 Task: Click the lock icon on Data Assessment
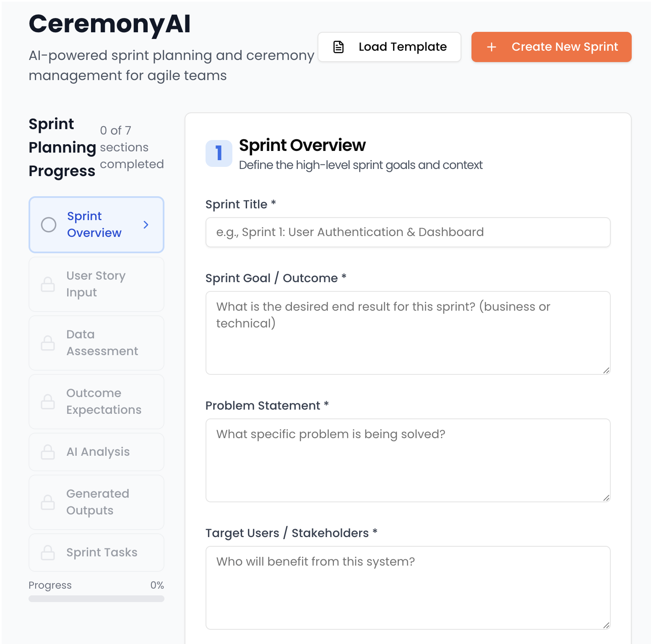[48, 343]
